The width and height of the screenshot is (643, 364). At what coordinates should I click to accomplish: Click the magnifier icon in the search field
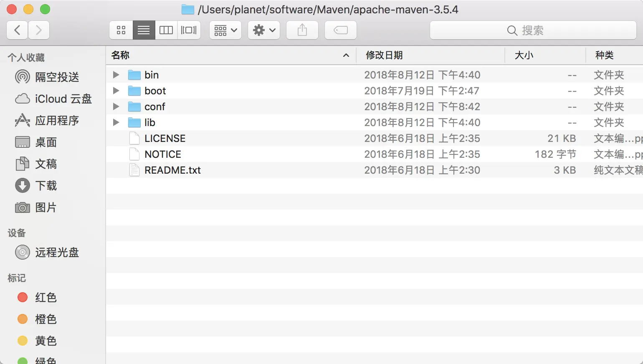(512, 30)
